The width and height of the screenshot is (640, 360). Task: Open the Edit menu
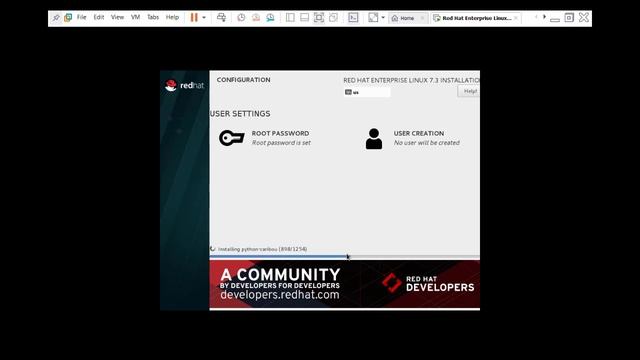(x=99, y=17)
